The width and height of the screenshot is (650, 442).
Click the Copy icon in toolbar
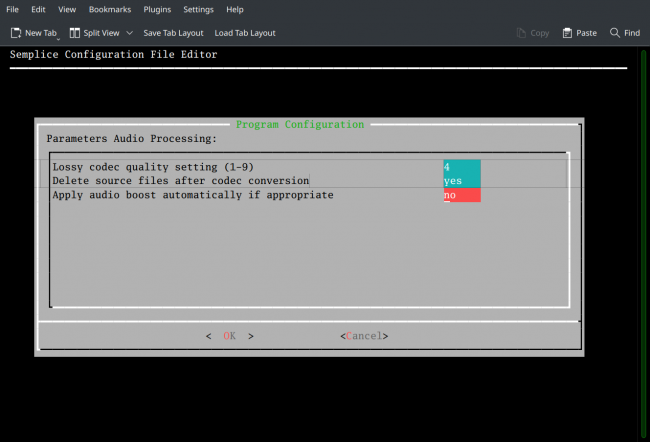pos(521,33)
